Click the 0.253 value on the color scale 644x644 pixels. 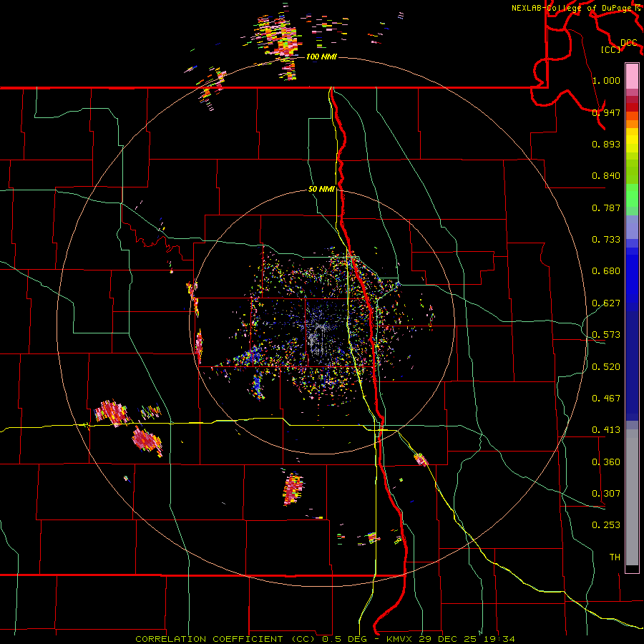click(x=606, y=525)
